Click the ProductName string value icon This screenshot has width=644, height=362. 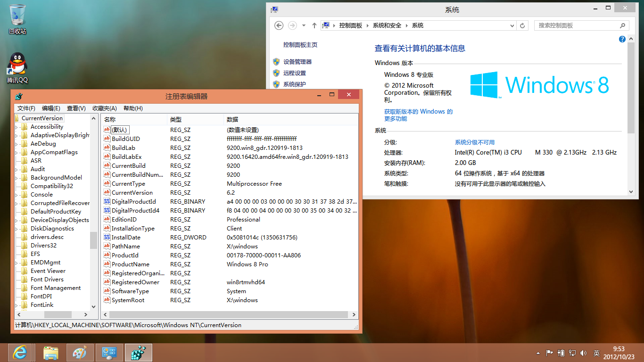(x=107, y=264)
